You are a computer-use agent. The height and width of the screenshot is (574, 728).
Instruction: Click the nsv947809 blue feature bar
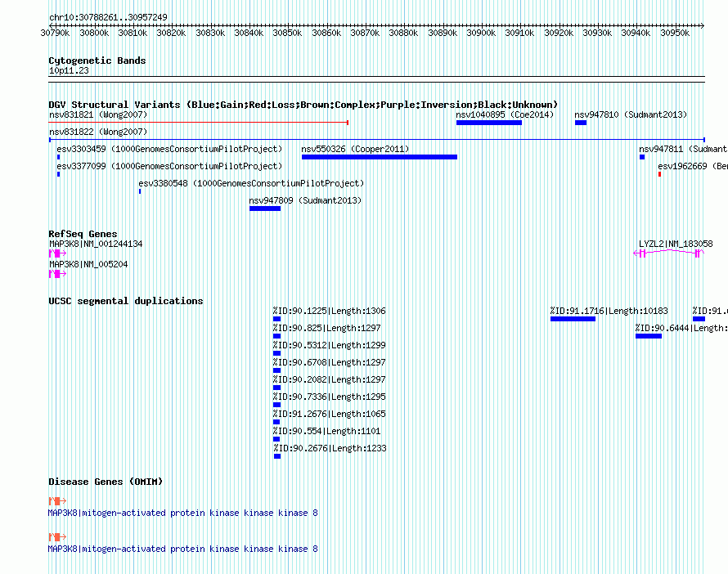click(x=265, y=209)
